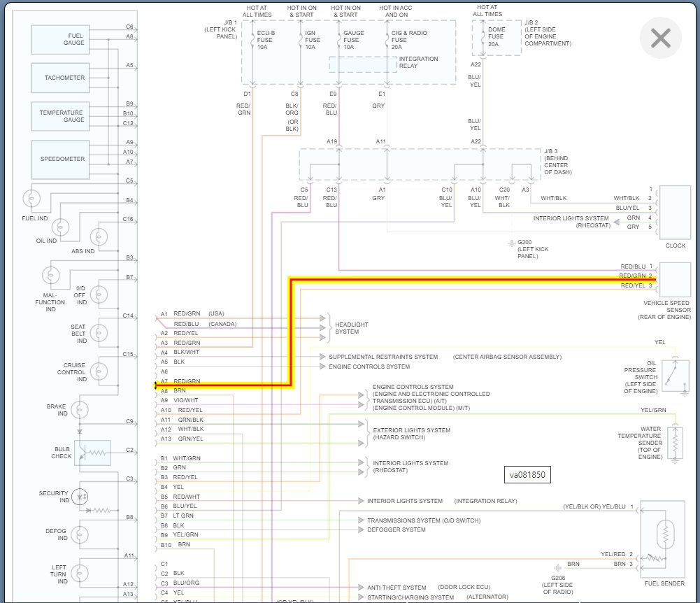Click the 'YEL/RED 2' fuel sender terminal
This screenshot has width=700, height=603.
pos(617,554)
